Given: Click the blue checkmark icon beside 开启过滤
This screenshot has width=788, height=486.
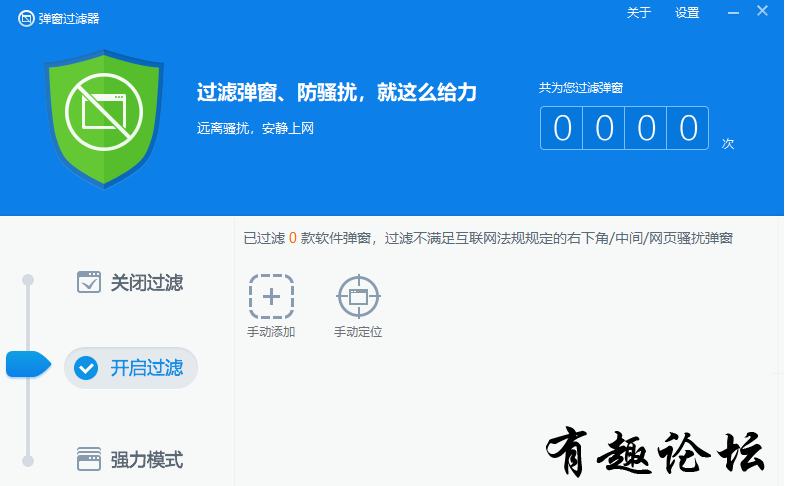Looking at the screenshot, I should [86, 368].
